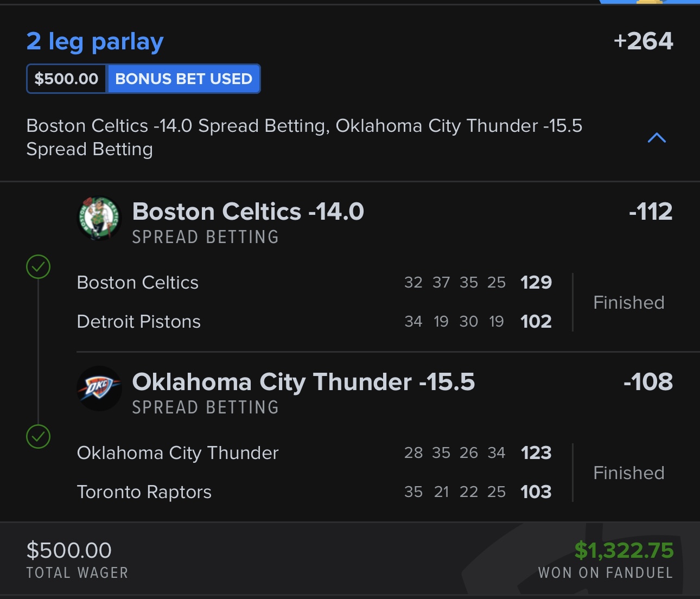700x599 pixels.
Task: Tap the Oklahoma City Thunder -15.5 heading
Action: (x=303, y=382)
